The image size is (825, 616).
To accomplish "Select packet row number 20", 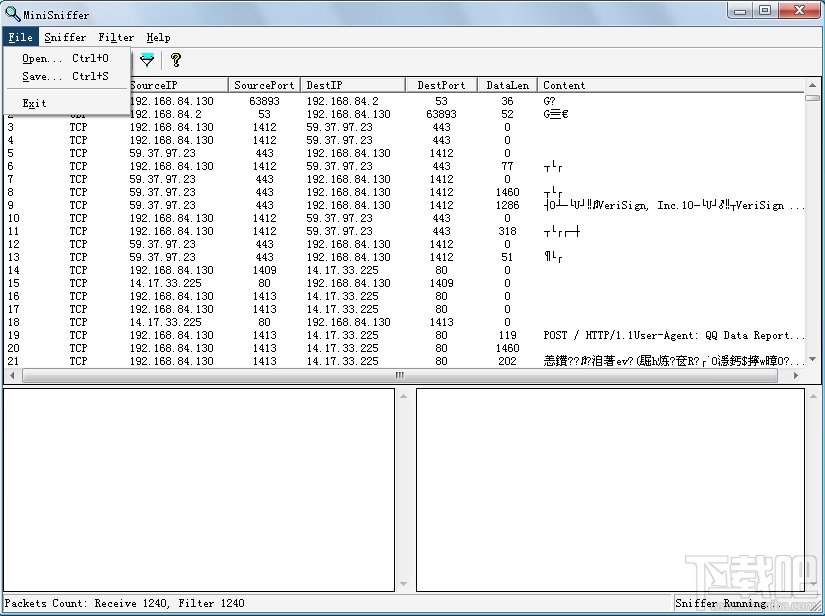I will [405, 348].
